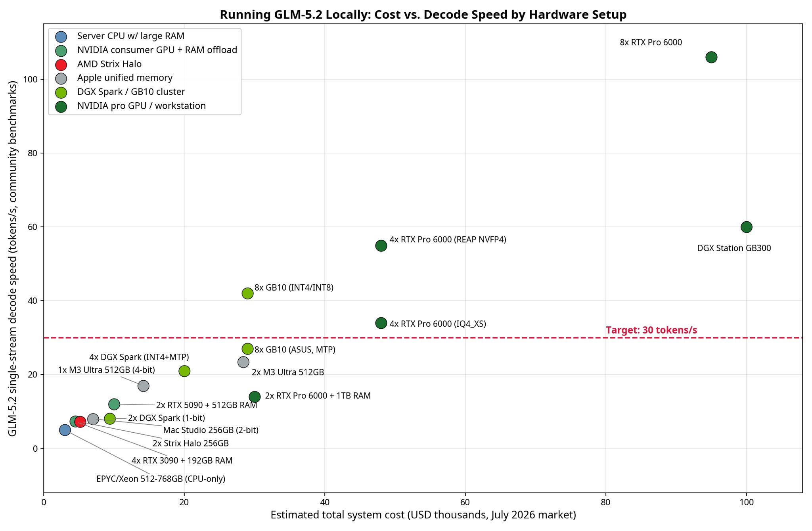
Task: Click the DGX Spark / GB10 cluster legend swatch
Action: tap(61, 92)
